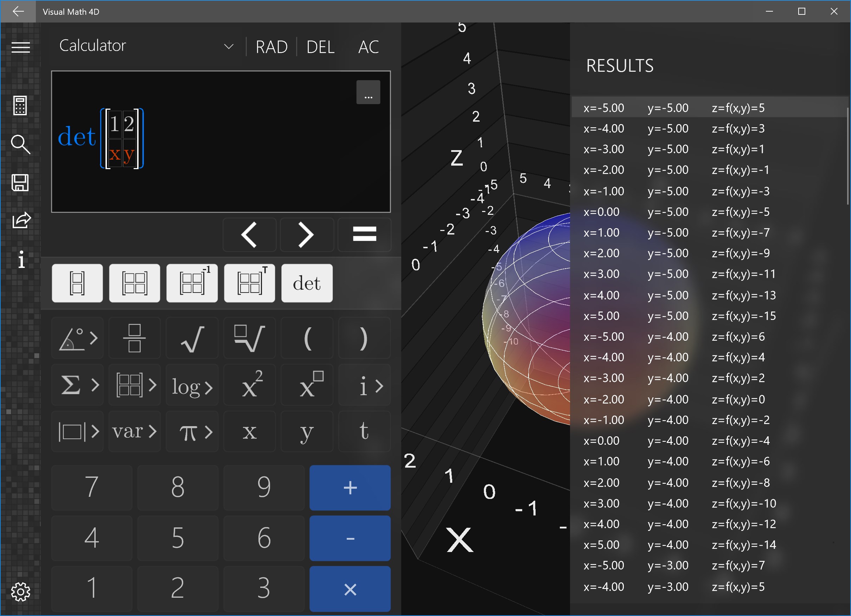Screen dimensions: 851x616
Task: Click the search magnifier icon
Action: (20, 145)
